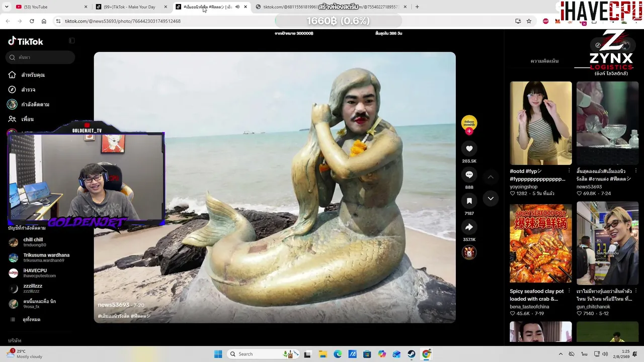Go to the next post with down chevron
644x362 pixels.
pyautogui.click(x=491, y=199)
